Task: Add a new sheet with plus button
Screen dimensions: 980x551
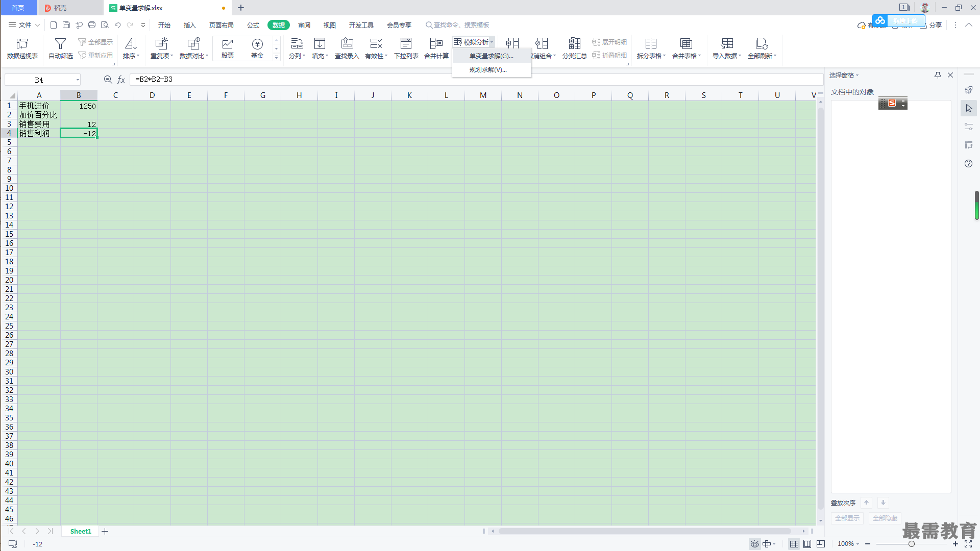Action: [105, 531]
